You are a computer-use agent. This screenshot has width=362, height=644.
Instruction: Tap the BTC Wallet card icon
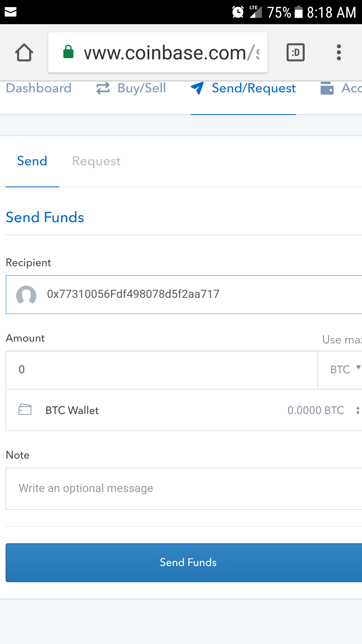(x=25, y=409)
